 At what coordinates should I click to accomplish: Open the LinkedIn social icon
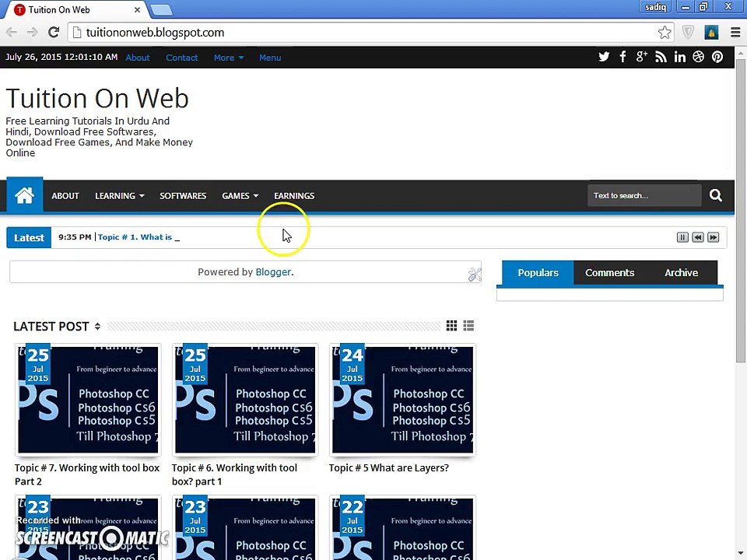680,57
